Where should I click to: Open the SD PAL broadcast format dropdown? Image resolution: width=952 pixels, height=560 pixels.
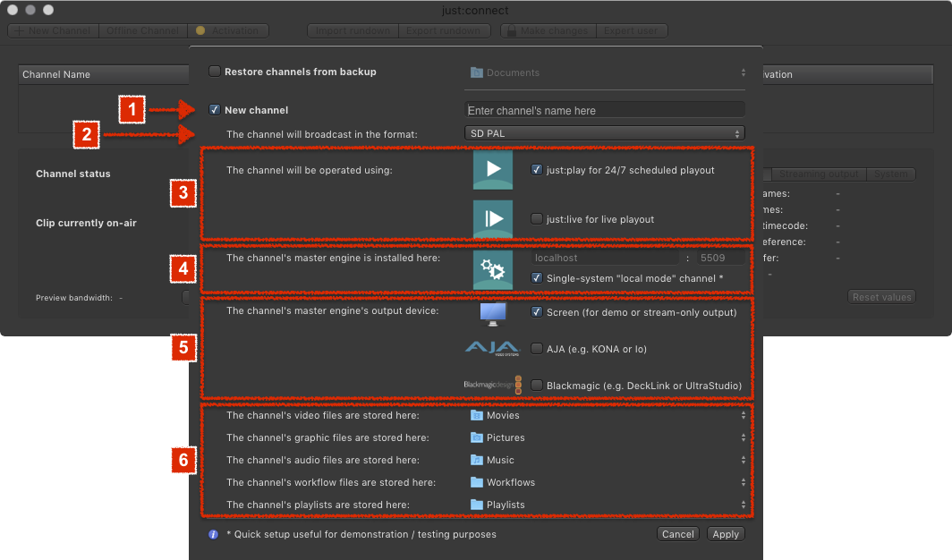(604, 133)
